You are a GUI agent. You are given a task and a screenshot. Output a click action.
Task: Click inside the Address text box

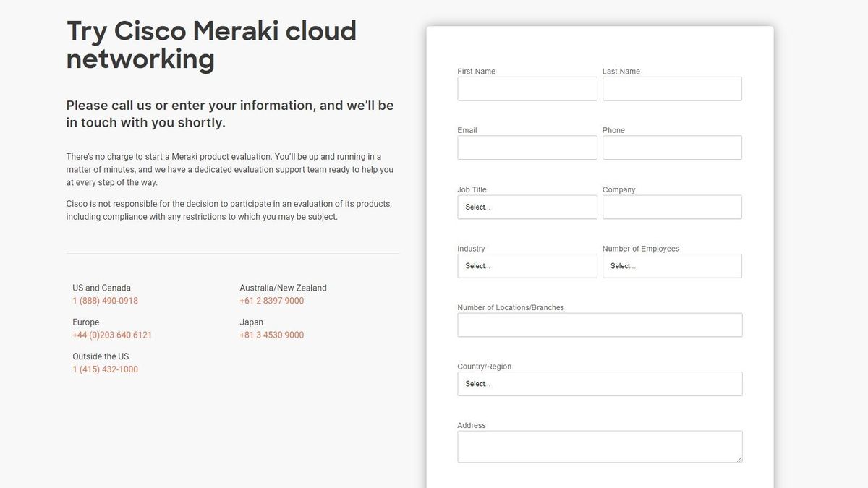(x=600, y=446)
